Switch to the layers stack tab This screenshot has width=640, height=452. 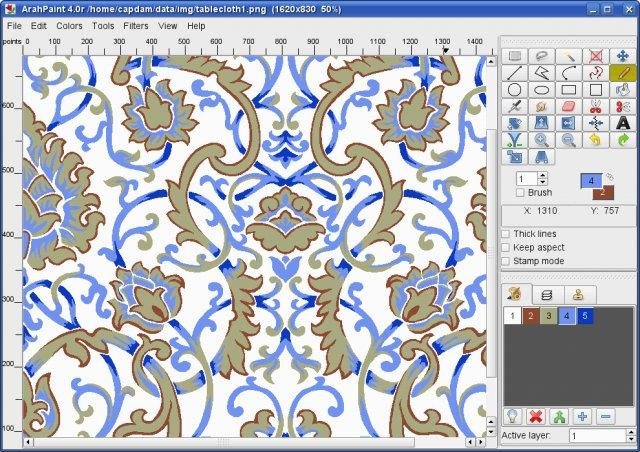547,294
